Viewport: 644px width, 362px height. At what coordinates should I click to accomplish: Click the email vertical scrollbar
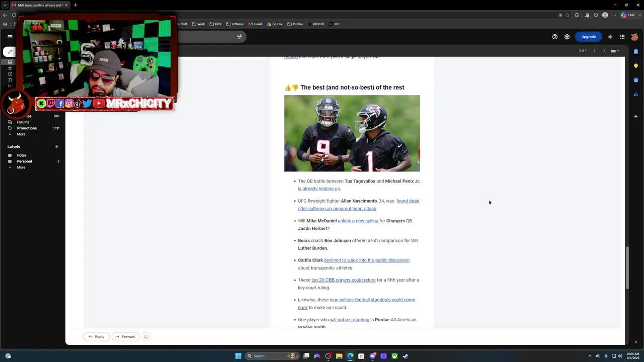627,268
